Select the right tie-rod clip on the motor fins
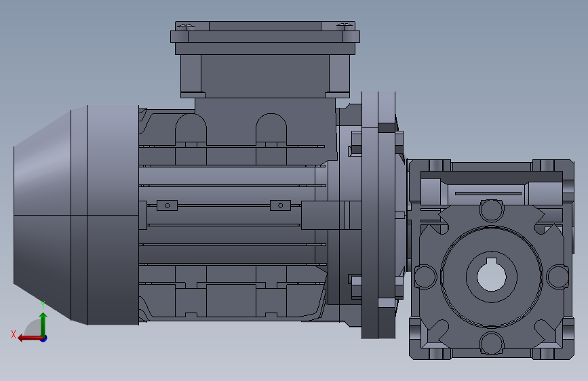 pos(281,205)
